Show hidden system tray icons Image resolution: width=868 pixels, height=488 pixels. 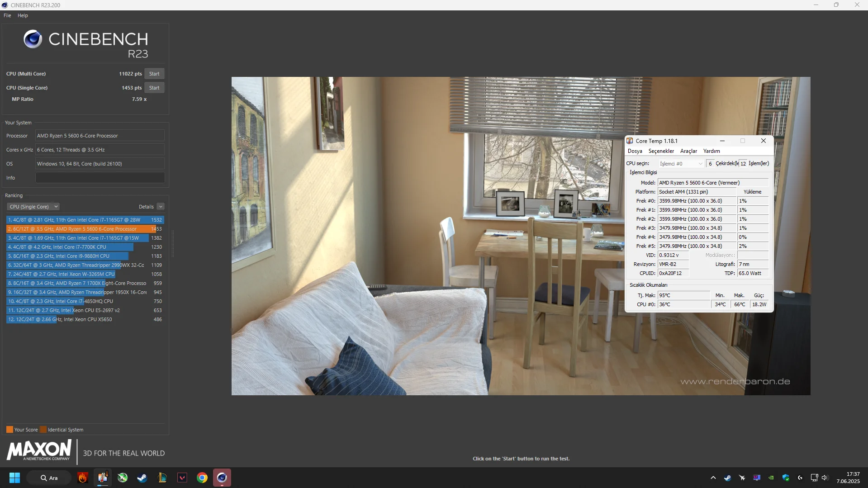pos(713,478)
